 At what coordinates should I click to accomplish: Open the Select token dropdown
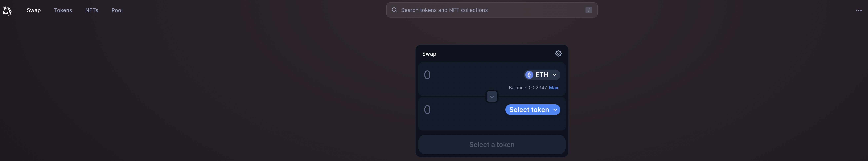pos(532,110)
